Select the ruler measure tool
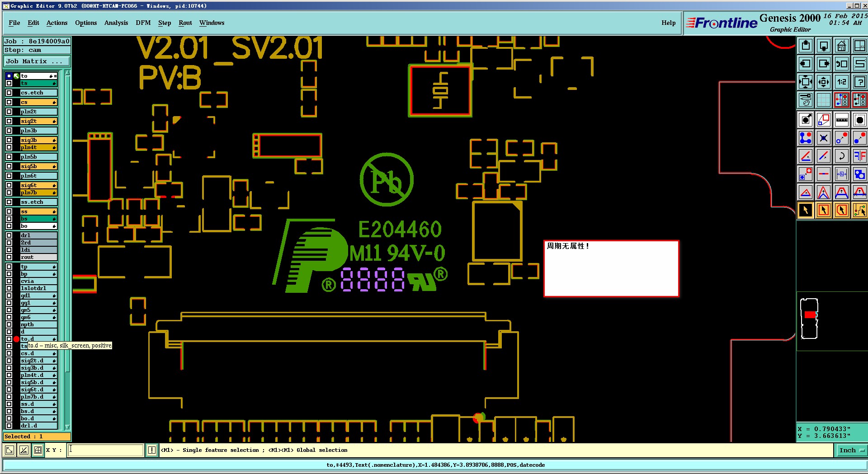 [842, 120]
